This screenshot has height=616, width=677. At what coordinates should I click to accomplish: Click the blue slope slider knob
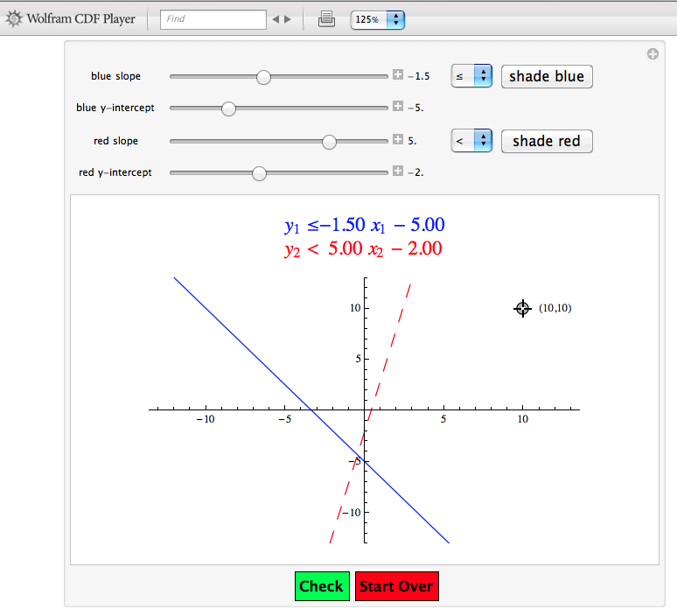[263, 77]
